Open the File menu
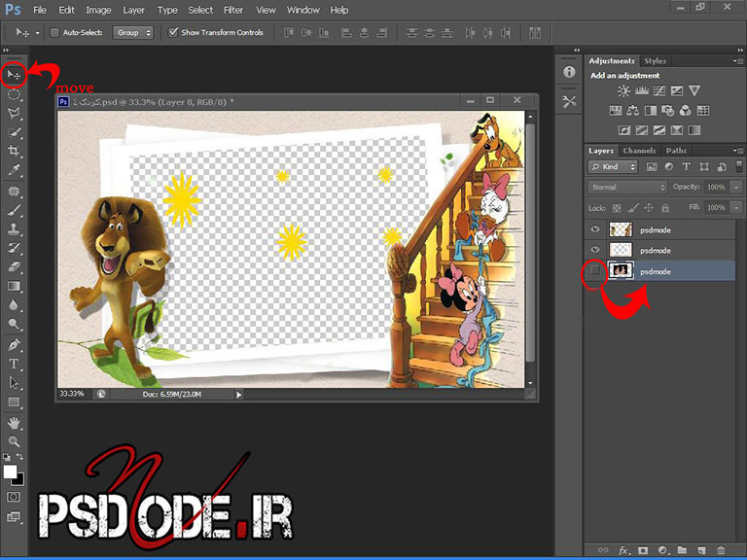 pos(40,10)
